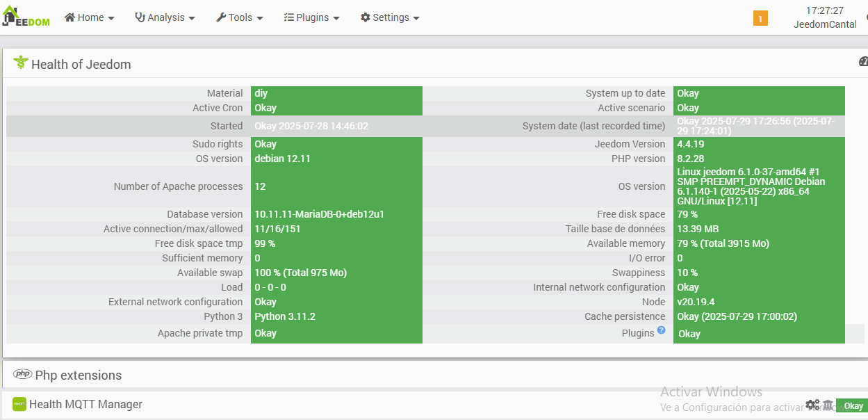Click Internal network configuration Okay status

tap(688, 287)
